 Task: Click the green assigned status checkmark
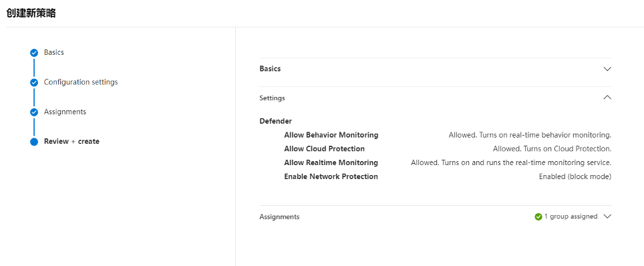538,217
